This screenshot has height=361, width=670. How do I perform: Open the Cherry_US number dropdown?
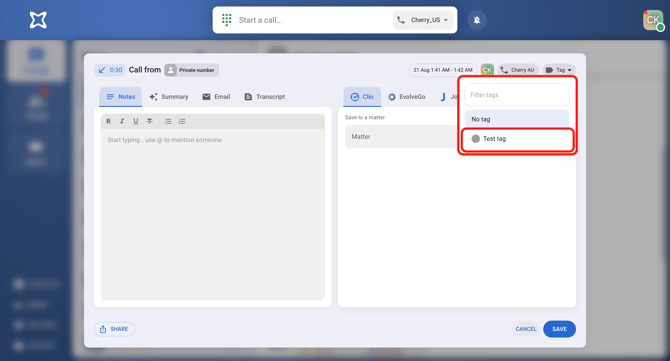pyautogui.click(x=423, y=20)
